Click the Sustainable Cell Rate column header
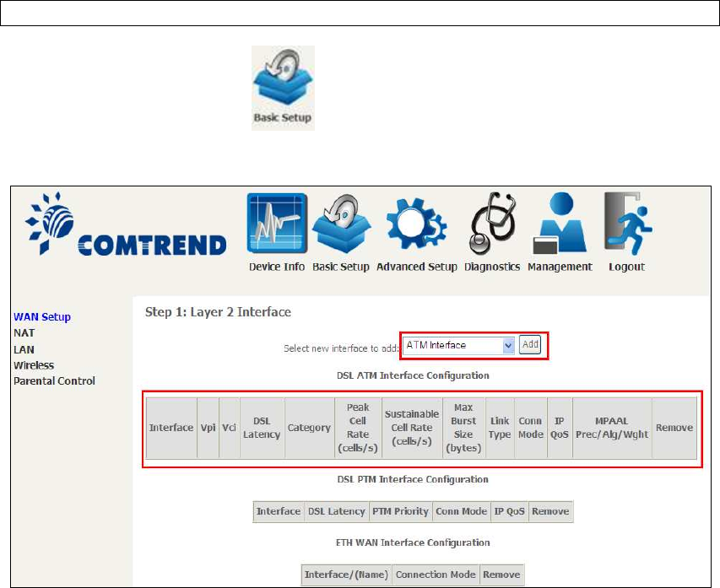The height and width of the screenshot is (588, 720). coord(411,428)
